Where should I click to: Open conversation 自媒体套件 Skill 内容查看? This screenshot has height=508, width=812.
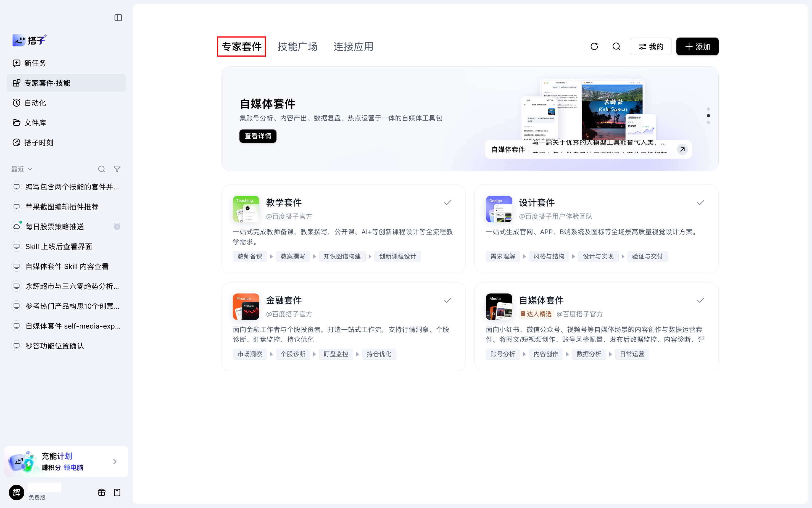pyautogui.click(x=66, y=266)
